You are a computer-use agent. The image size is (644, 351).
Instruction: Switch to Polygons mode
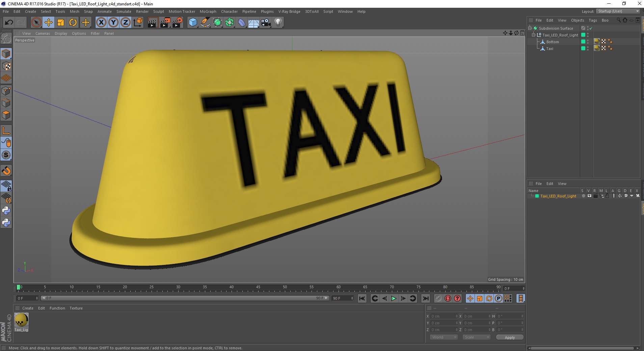(x=6, y=115)
